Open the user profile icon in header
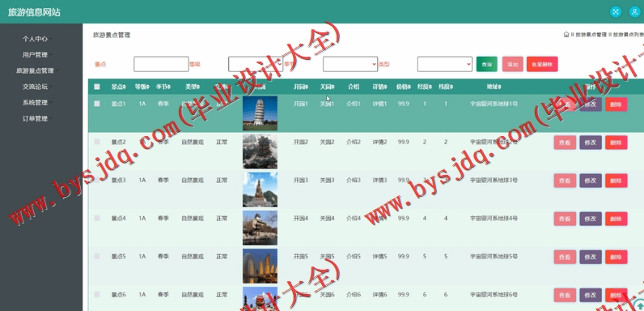This screenshot has height=311, width=644. [x=634, y=11]
